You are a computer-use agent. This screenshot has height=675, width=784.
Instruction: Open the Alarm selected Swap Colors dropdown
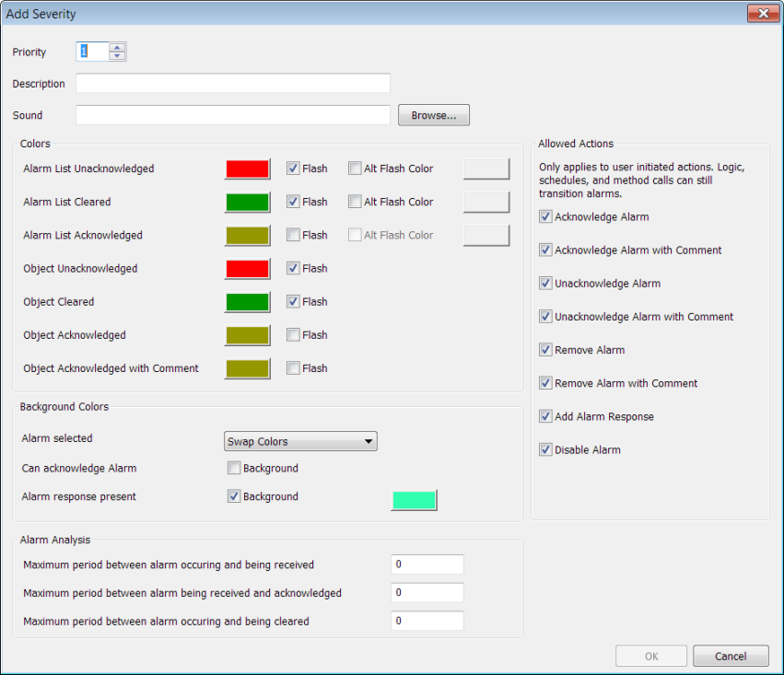(301, 442)
